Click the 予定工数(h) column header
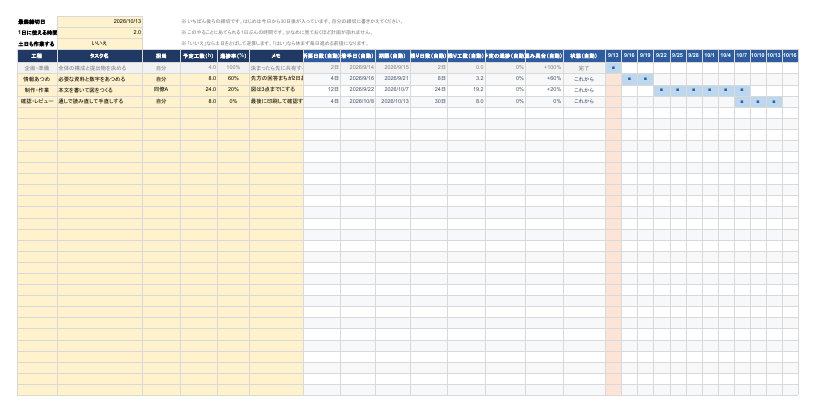 199,56
